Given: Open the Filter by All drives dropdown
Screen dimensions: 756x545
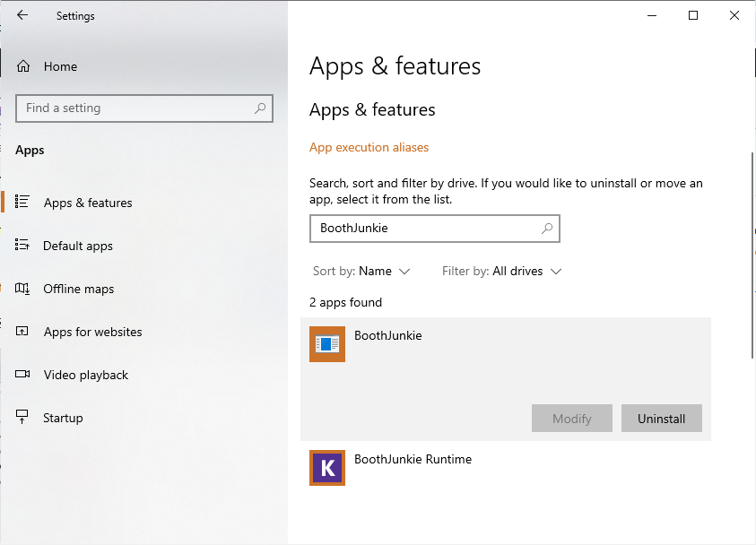Looking at the screenshot, I should pyautogui.click(x=502, y=272).
